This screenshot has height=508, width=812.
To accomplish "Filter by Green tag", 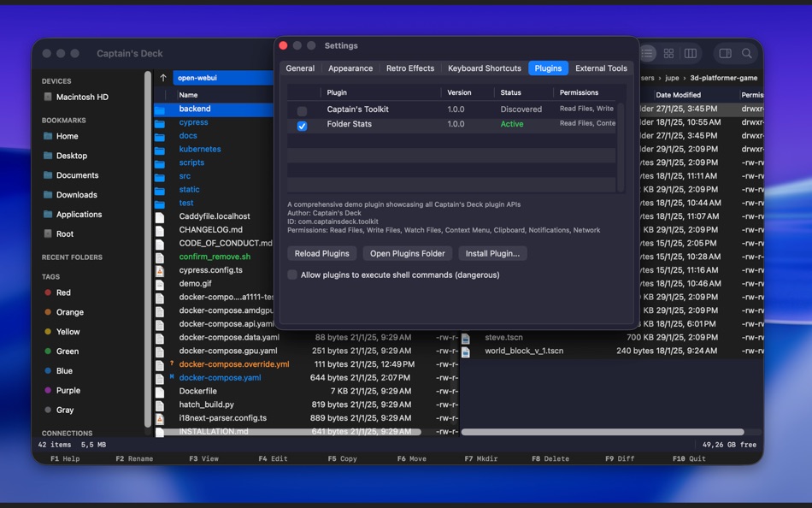I will (x=62, y=351).
